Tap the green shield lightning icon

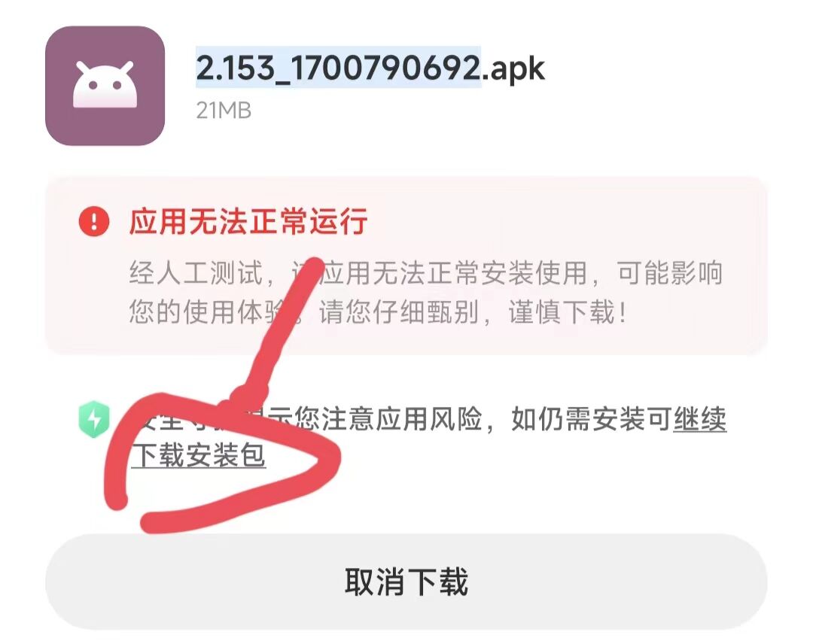pos(94,419)
